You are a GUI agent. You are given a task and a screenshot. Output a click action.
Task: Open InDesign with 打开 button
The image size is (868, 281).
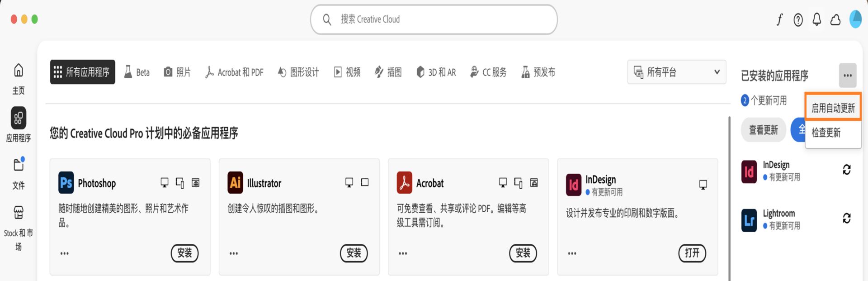[x=692, y=253]
